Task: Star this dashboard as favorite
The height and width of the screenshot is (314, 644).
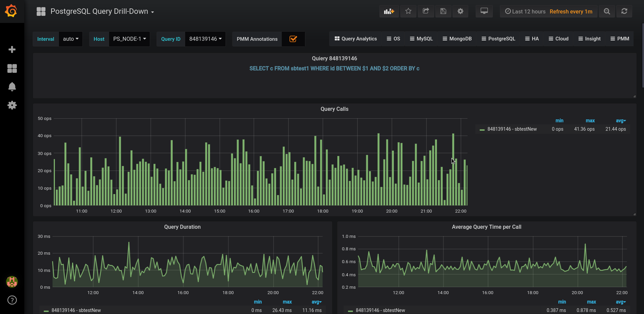Action: [408, 11]
